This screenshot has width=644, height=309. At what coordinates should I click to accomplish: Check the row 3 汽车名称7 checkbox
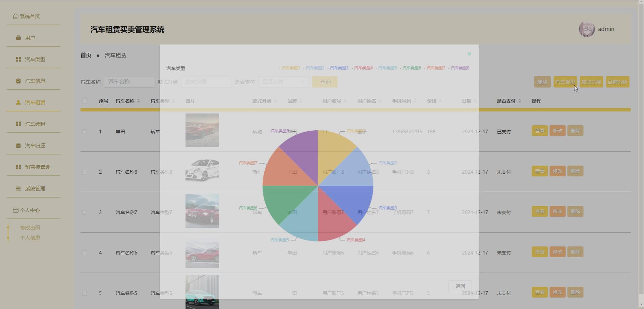(x=85, y=212)
